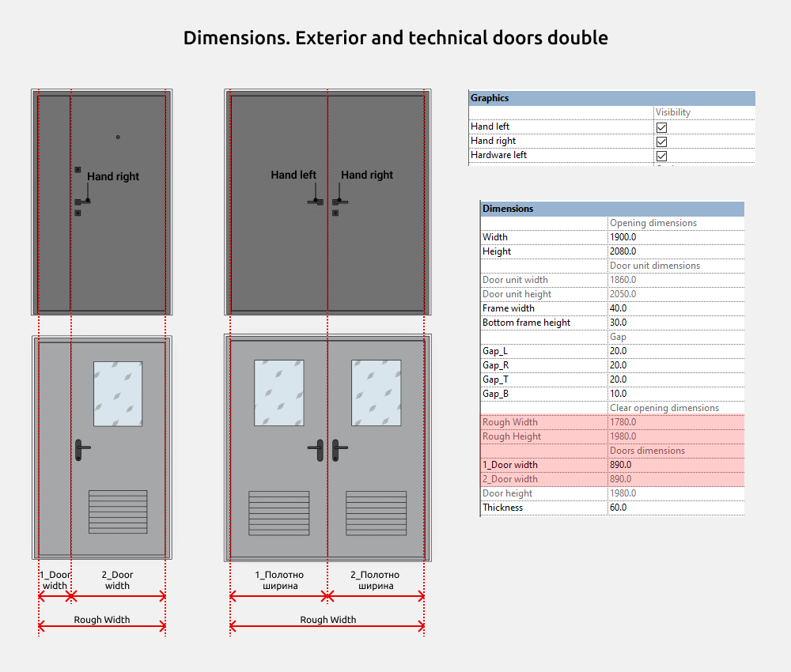Click the left leaf glass window of double door

(x=279, y=393)
